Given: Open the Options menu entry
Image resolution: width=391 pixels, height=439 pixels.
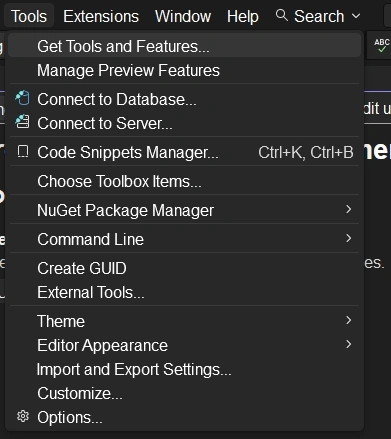Looking at the screenshot, I should tap(184, 417).
